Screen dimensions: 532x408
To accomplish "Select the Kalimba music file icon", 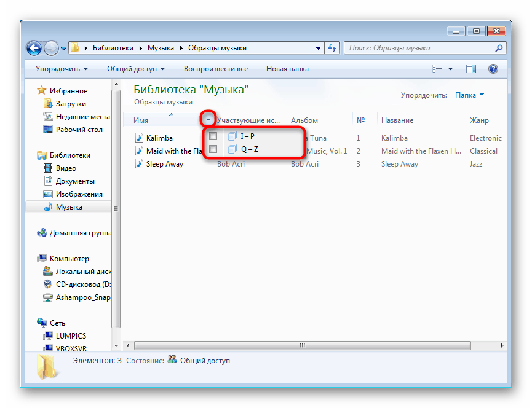I will 139,138.
